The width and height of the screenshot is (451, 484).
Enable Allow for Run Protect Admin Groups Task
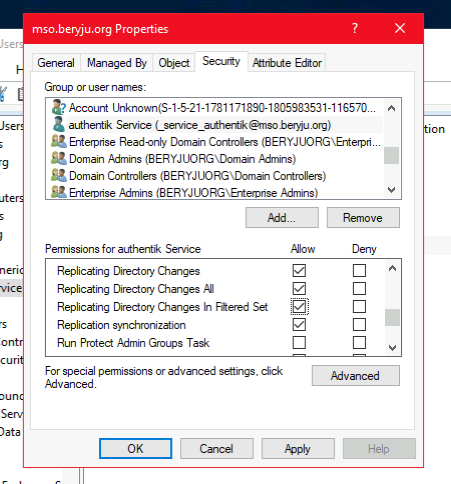[299, 342]
